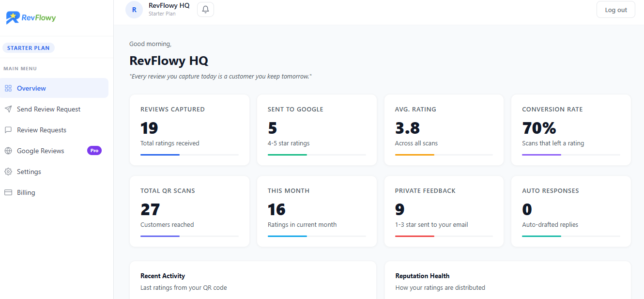The height and width of the screenshot is (299, 644).
Task: Click the Overview grid icon
Action: tap(8, 88)
